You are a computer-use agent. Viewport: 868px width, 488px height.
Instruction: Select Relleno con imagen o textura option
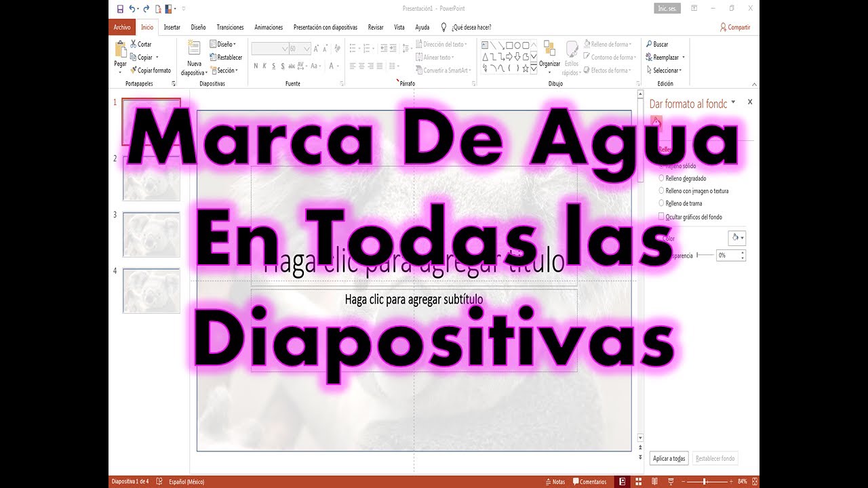point(662,191)
